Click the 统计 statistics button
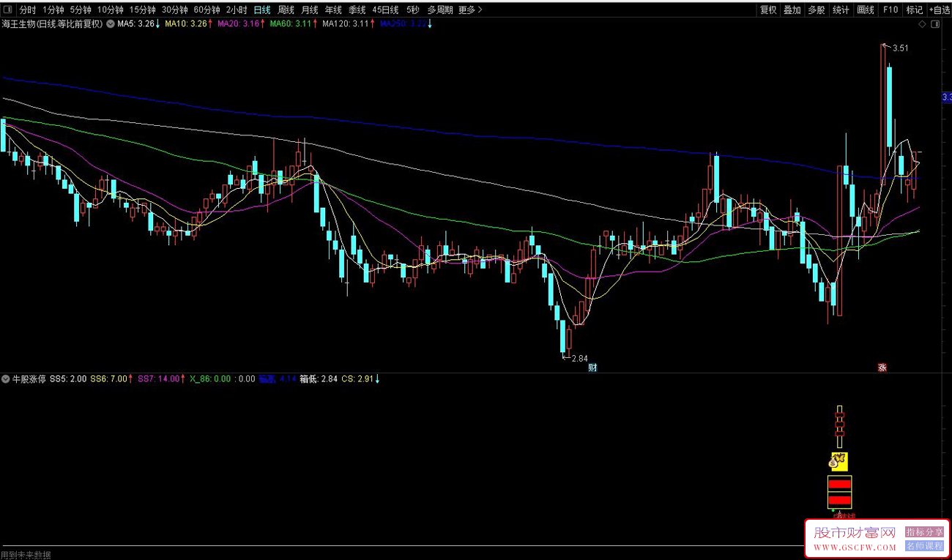 coord(841,10)
